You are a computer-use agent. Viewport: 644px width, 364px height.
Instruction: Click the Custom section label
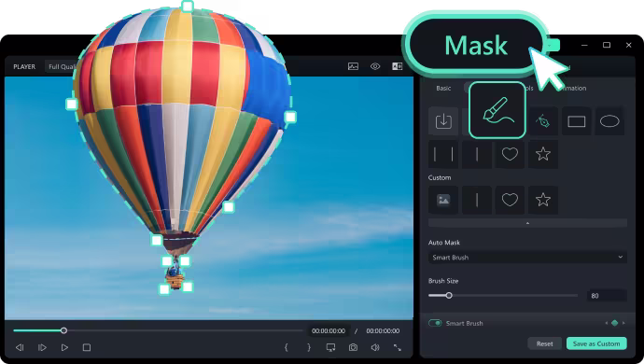(440, 177)
